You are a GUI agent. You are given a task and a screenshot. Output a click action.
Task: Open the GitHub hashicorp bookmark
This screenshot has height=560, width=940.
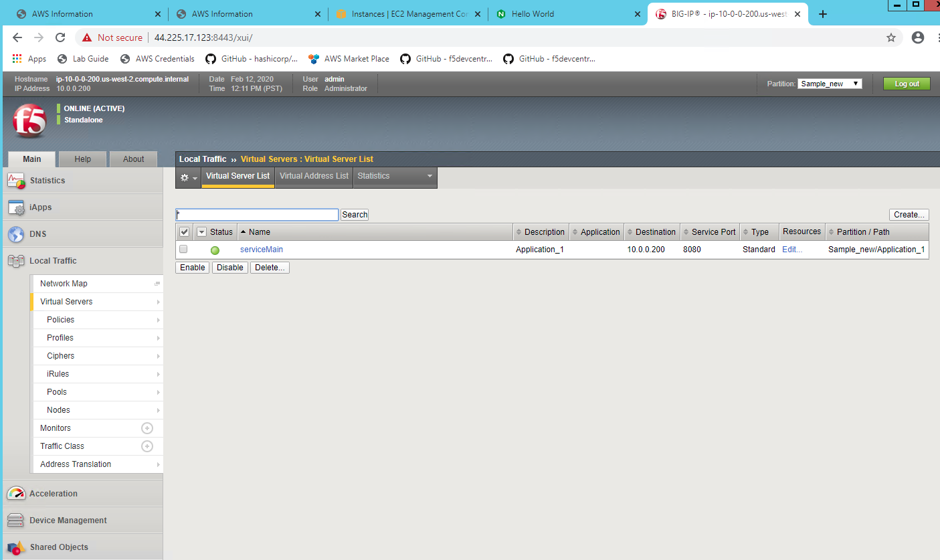[252, 59]
